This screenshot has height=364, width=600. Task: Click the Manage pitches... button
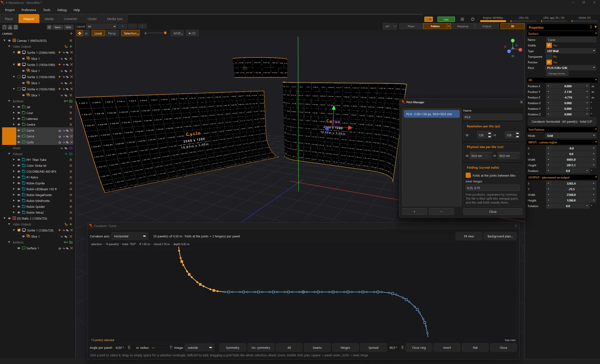(557, 74)
